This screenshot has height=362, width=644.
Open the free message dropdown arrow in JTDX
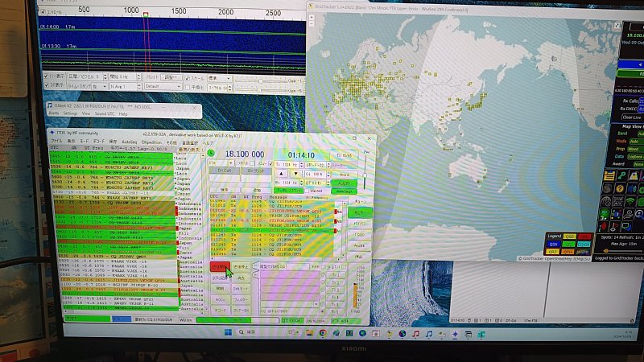point(316,304)
